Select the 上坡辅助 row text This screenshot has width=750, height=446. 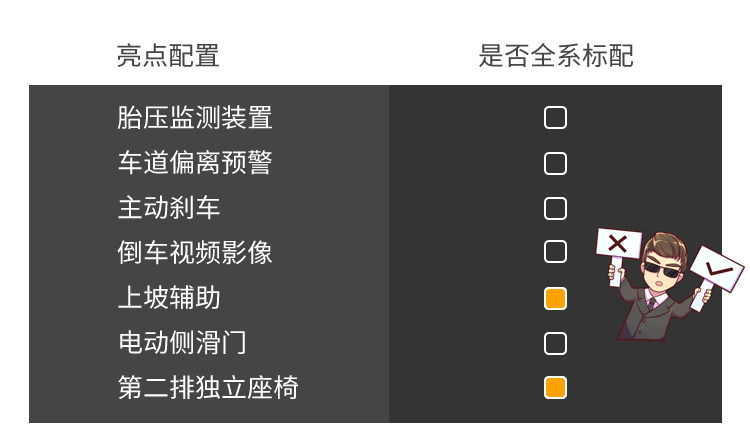168,298
